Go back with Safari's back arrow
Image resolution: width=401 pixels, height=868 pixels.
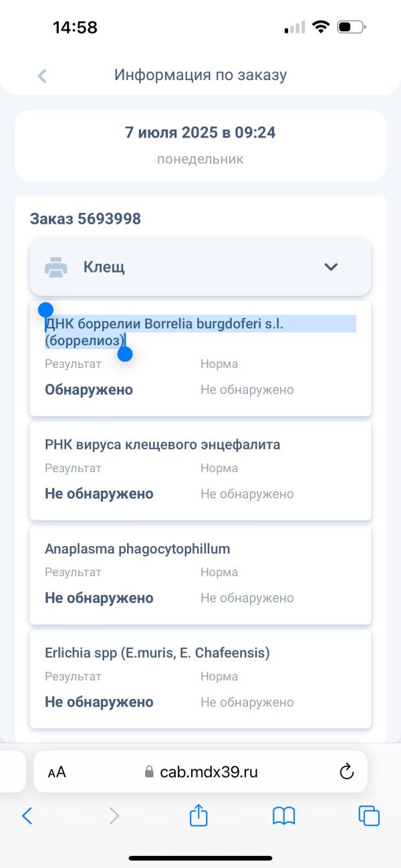27,815
